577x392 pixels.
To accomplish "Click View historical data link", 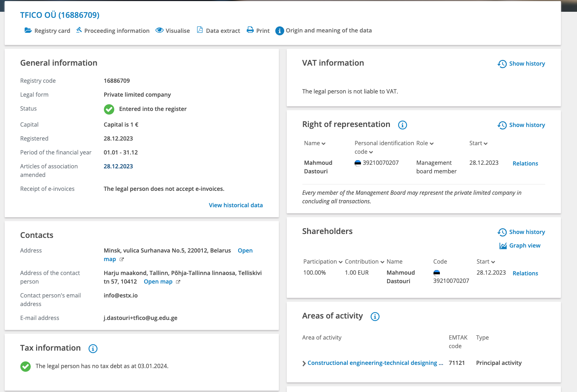I will (236, 205).
